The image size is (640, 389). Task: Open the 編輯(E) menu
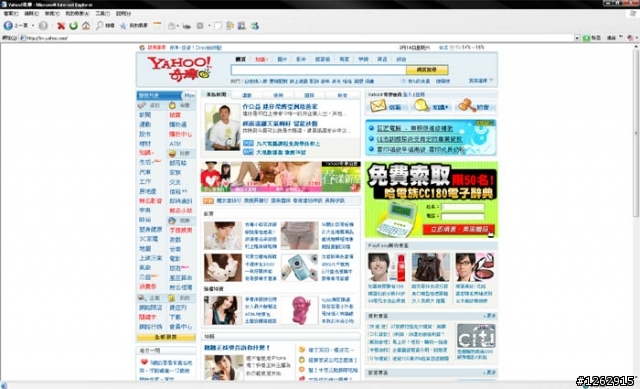[x=31, y=13]
